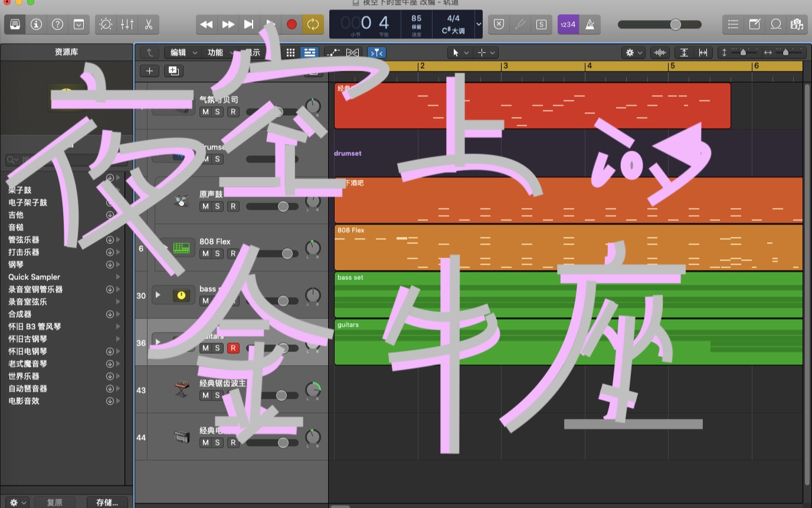Click the waveform zoom icon
The image size is (812, 508).
click(x=660, y=53)
